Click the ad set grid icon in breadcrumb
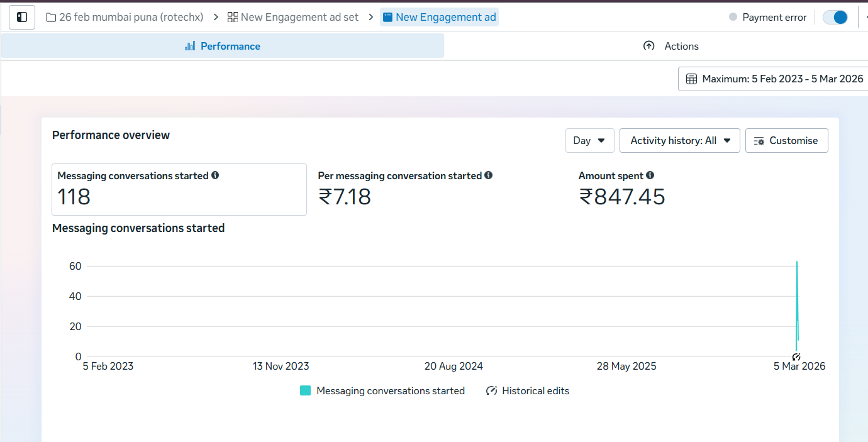Image resolution: width=868 pixels, height=442 pixels. coord(233,17)
